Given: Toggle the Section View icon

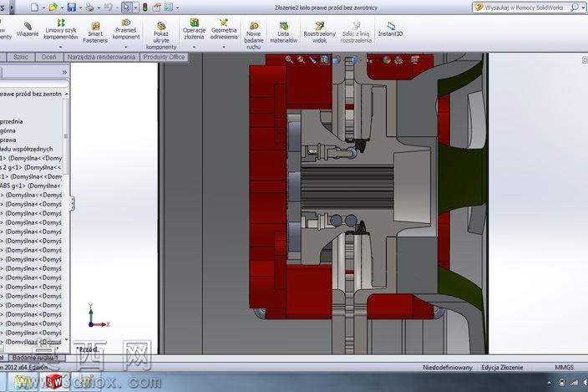Looking at the screenshot, I should point(325,59).
